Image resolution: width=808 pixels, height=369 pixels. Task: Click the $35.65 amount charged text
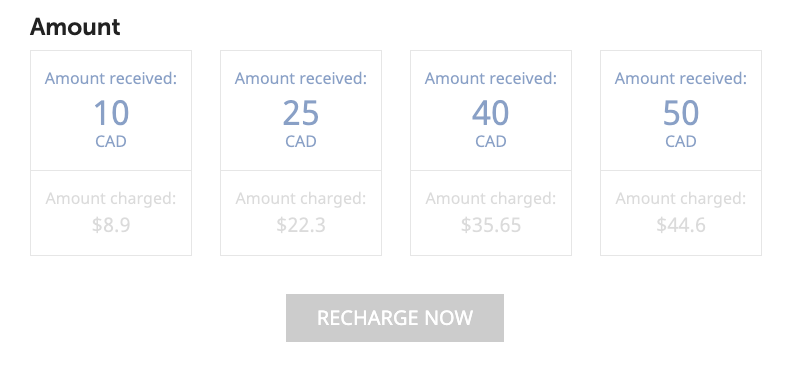[491, 225]
